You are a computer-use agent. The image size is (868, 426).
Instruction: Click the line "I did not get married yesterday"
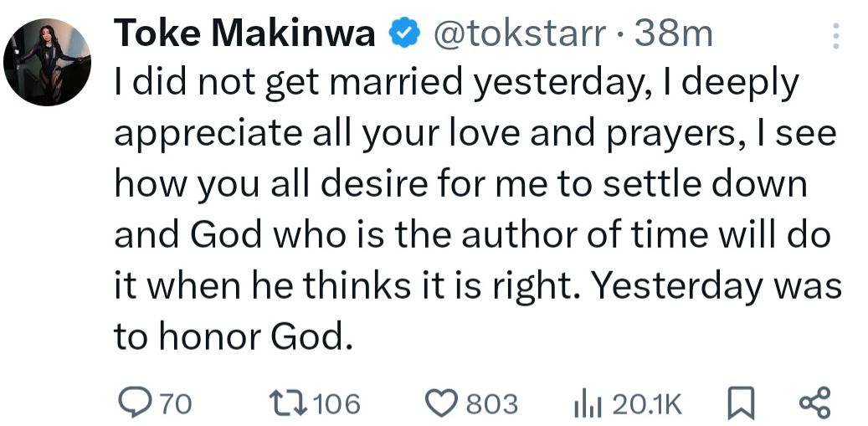point(455,83)
